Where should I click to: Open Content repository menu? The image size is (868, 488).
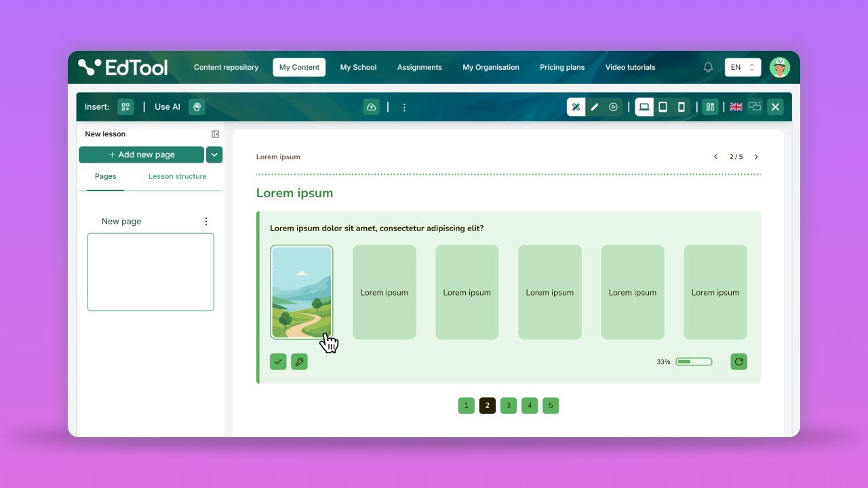coord(226,67)
